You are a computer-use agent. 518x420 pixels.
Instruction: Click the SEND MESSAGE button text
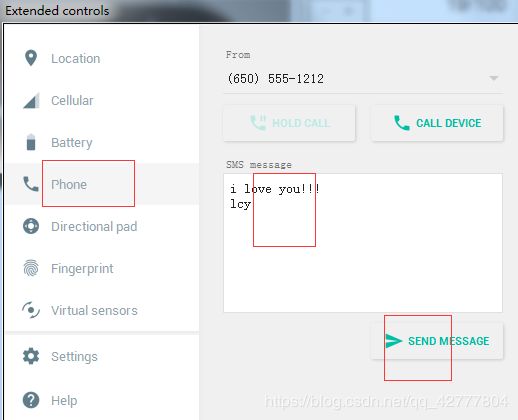coord(449,341)
